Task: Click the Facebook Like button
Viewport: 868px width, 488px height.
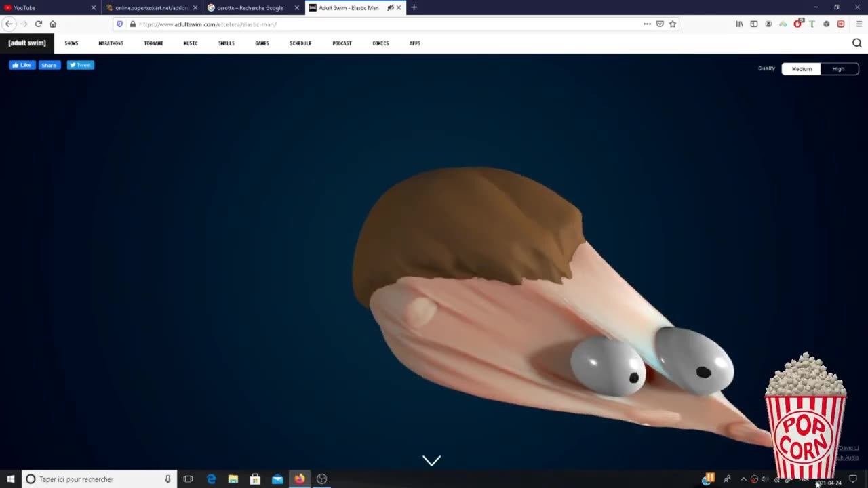Action: (22, 65)
